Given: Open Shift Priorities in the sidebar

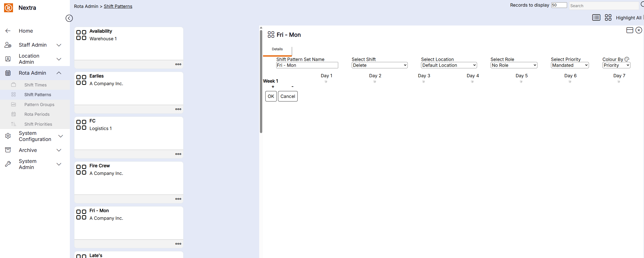Looking at the screenshot, I should point(35,124).
